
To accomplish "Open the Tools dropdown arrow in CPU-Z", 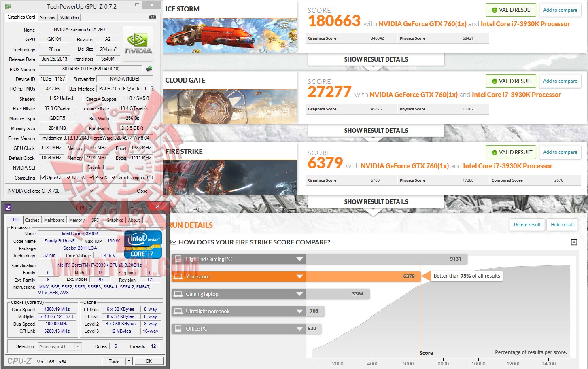I will (x=129, y=361).
